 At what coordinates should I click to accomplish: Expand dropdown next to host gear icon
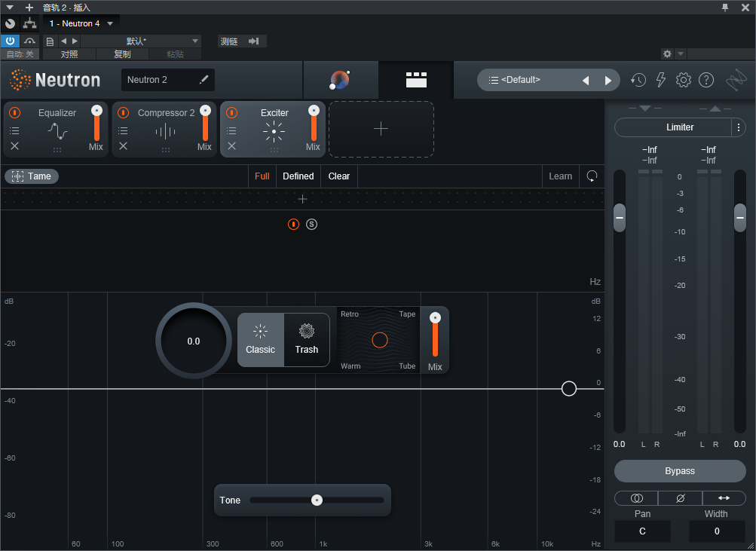681,54
